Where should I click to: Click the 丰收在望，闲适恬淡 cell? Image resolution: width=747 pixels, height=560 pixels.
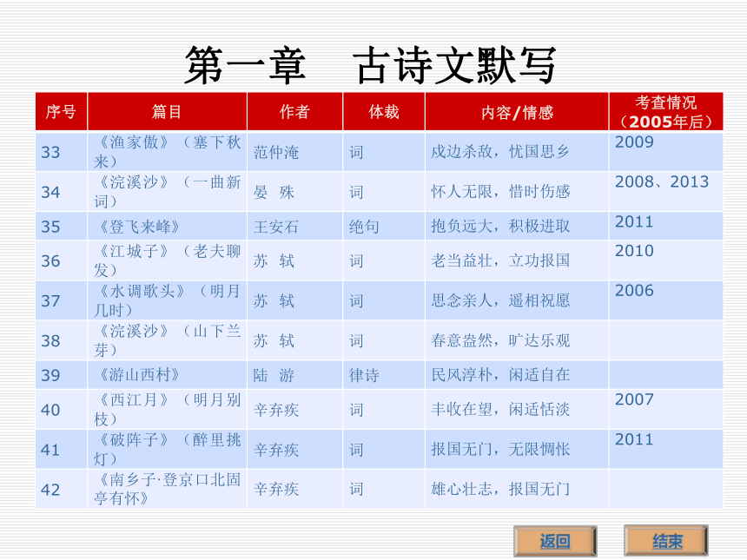(x=517, y=409)
